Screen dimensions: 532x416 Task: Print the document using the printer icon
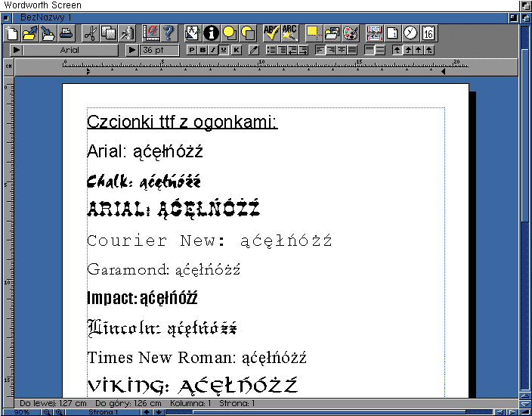pos(66,33)
